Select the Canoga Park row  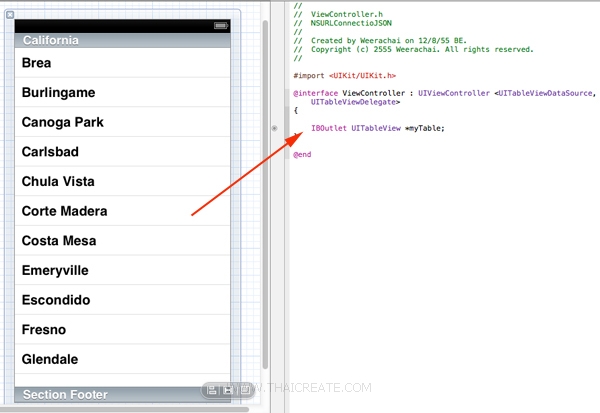point(122,122)
